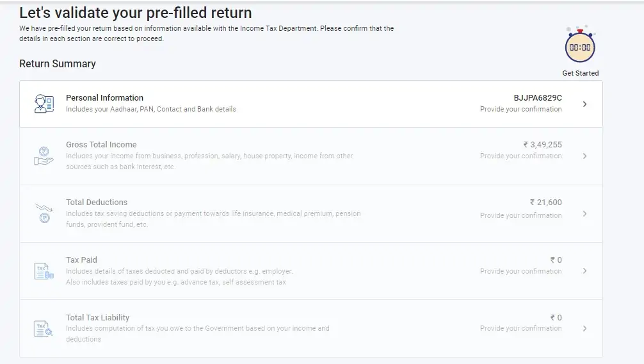The height and width of the screenshot is (364, 644).
Task: Click the Personal Information ID card icon
Action: [x=44, y=104]
